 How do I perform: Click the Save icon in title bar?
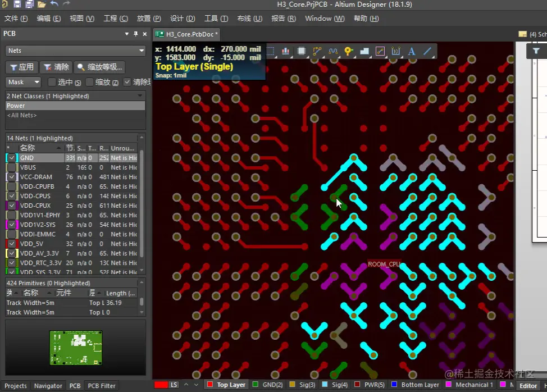pyautogui.click(x=17, y=4)
